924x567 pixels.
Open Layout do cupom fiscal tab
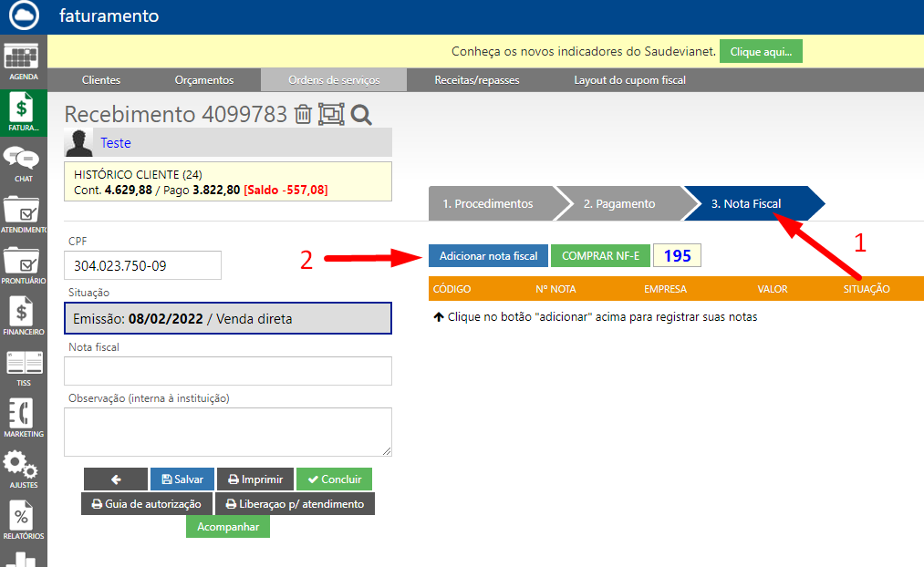pos(629,80)
